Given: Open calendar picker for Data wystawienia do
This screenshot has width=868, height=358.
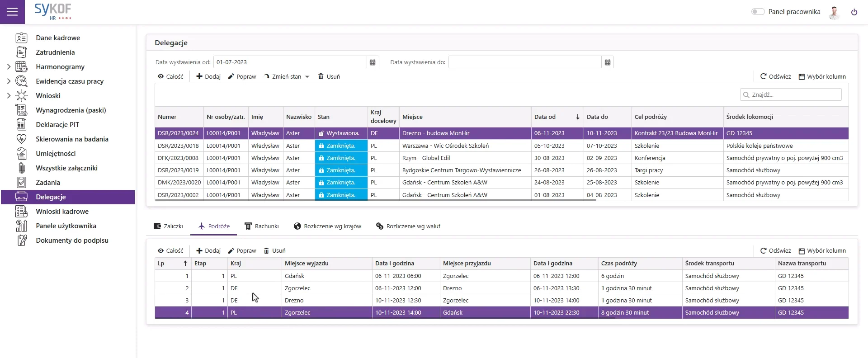Looking at the screenshot, I should tap(608, 62).
